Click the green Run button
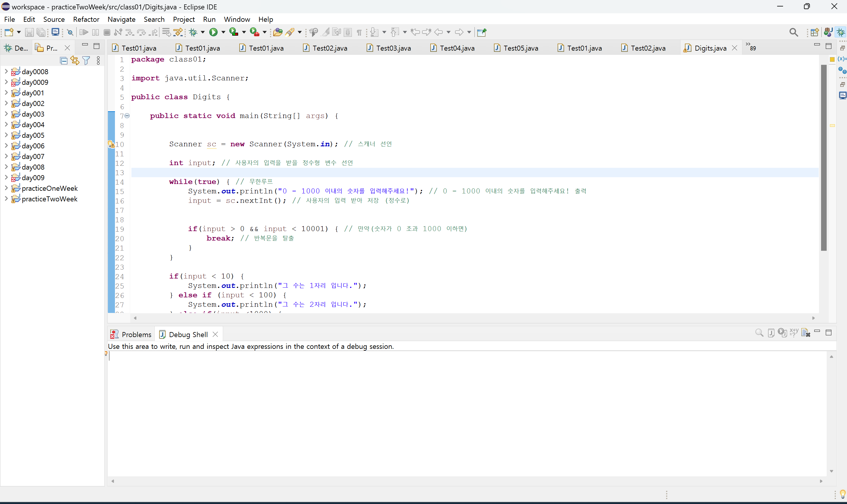 (213, 32)
